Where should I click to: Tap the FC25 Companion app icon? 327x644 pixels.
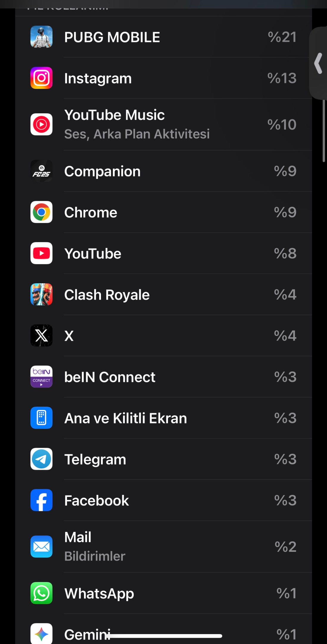click(x=41, y=171)
